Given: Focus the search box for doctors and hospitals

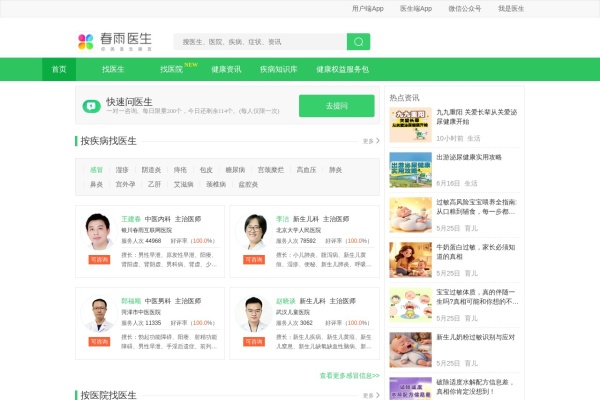Looking at the screenshot, I should (260, 42).
